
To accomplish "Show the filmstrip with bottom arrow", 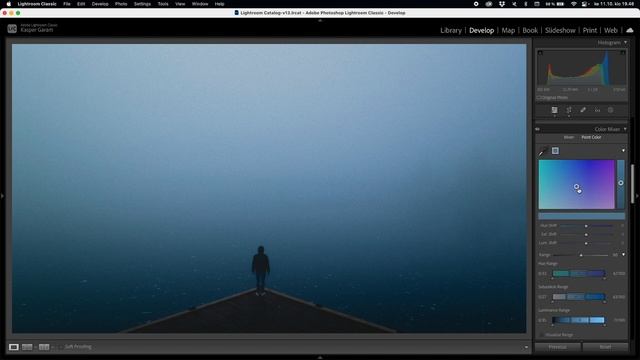I will point(320,357).
